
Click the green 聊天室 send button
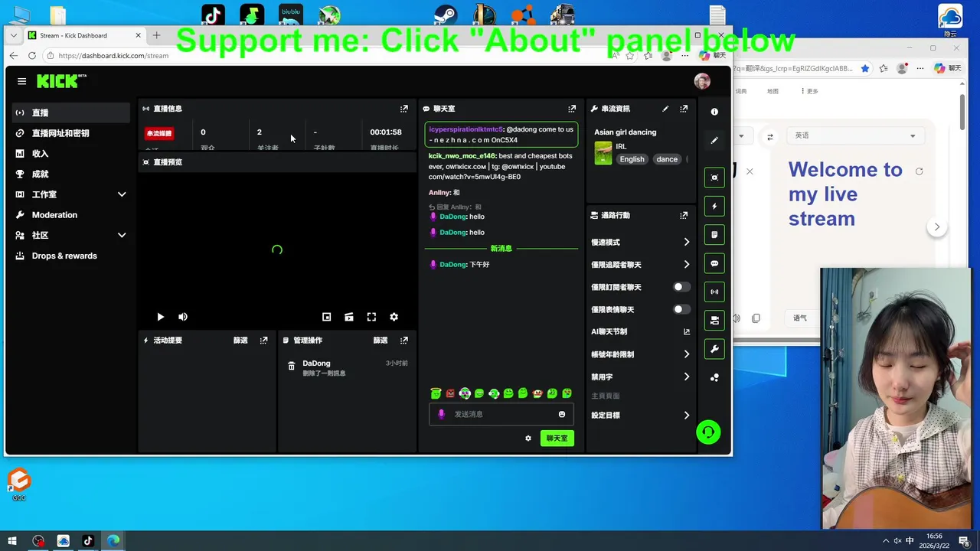point(557,439)
